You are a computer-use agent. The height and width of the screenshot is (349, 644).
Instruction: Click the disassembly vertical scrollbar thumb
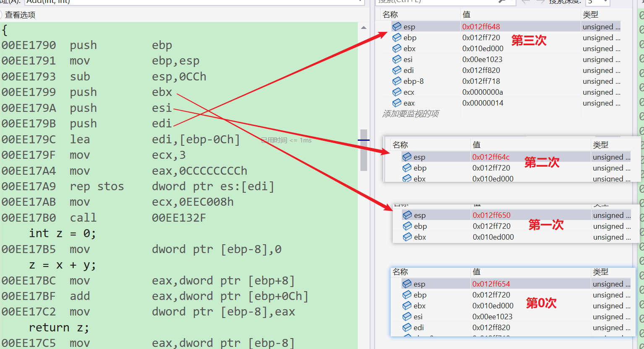(x=364, y=150)
